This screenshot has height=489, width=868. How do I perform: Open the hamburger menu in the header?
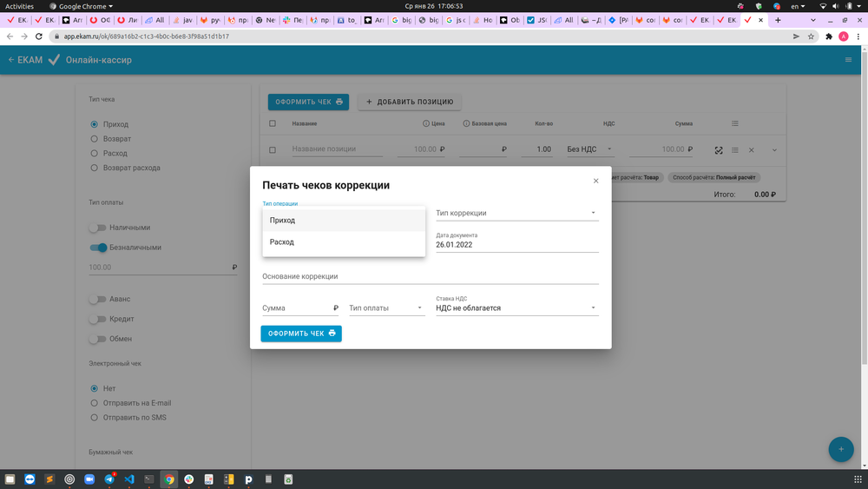tap(848, 60)
